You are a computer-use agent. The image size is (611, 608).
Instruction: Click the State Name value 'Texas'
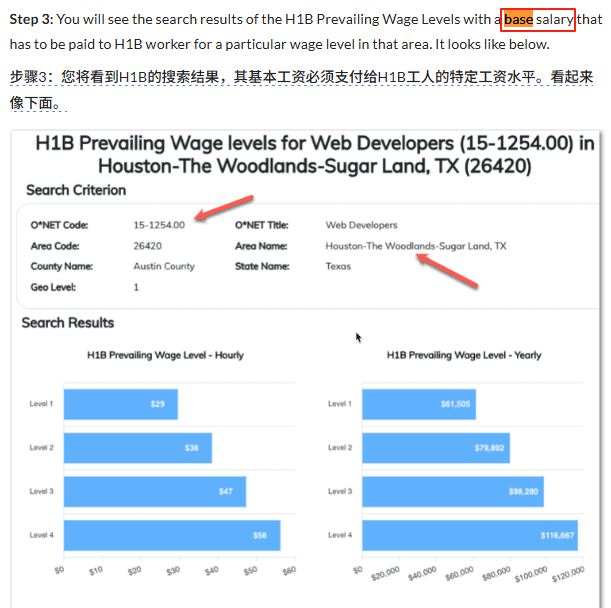click(338, 266)
